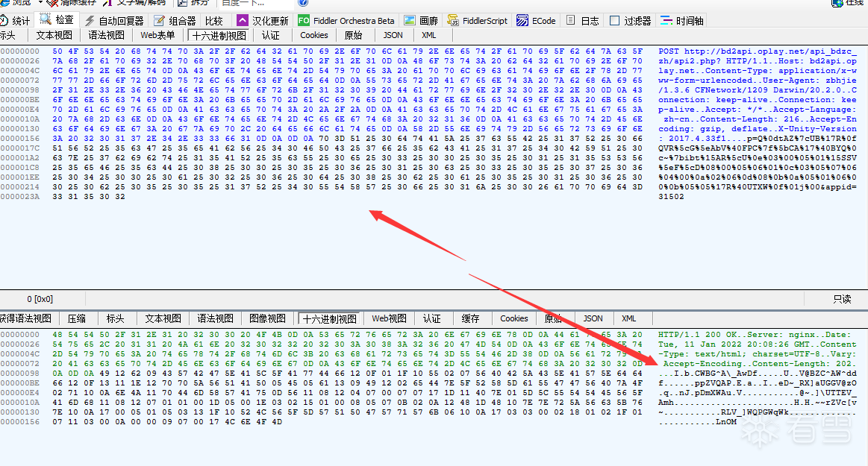Screen dimensions: 868x466
Task: Select request 文本视图 tab
Action: coord(54,35)
